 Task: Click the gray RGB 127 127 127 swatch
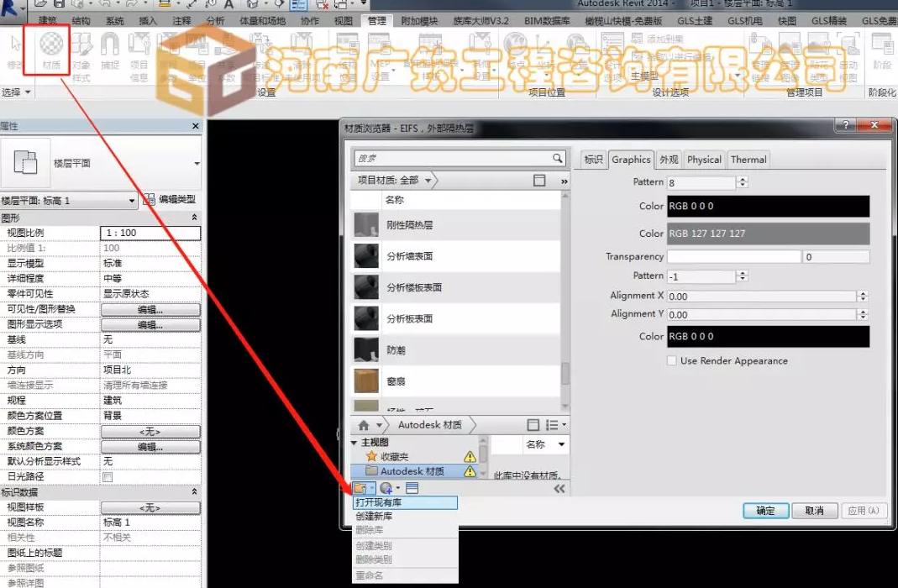pos(768,234)
